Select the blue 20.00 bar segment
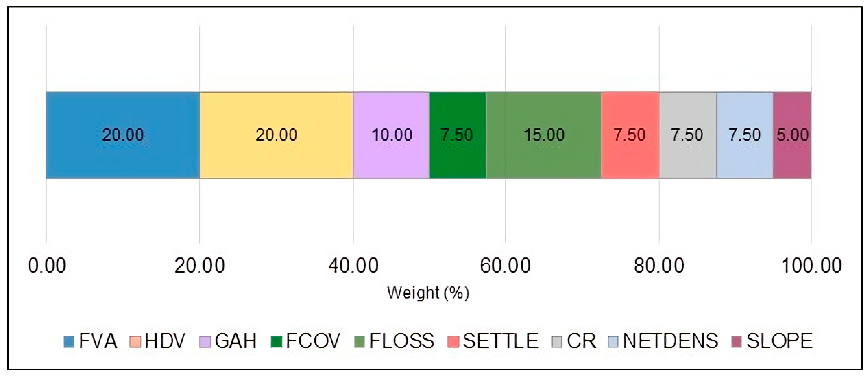Screen dimensions: 868x376 [x=123, y=135]
